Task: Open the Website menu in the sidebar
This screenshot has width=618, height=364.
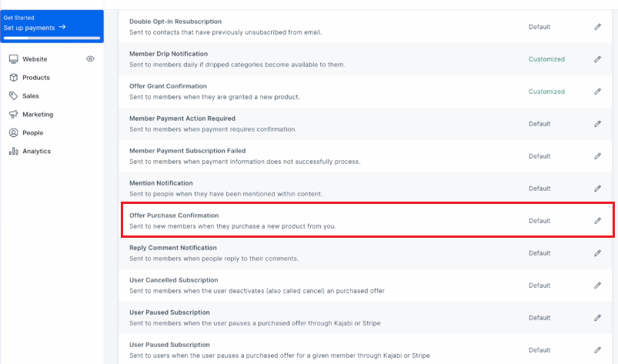Action: (x=35, y=59)
